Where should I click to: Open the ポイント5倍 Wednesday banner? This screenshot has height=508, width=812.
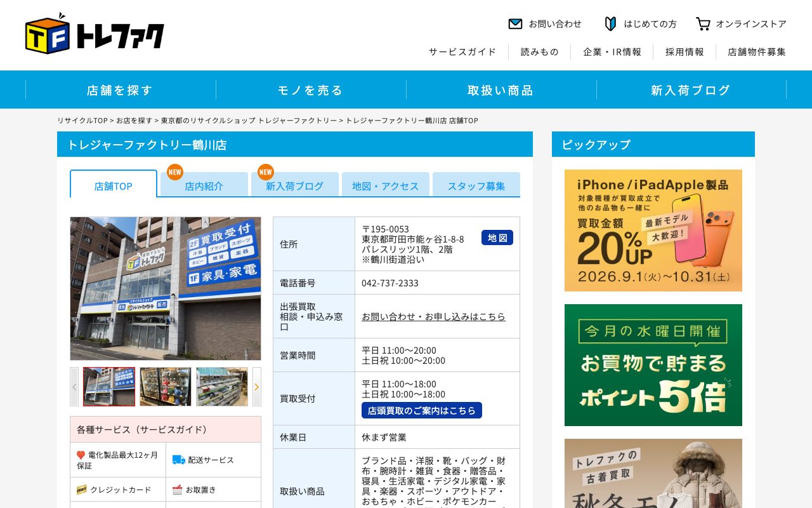pos(653,365)
